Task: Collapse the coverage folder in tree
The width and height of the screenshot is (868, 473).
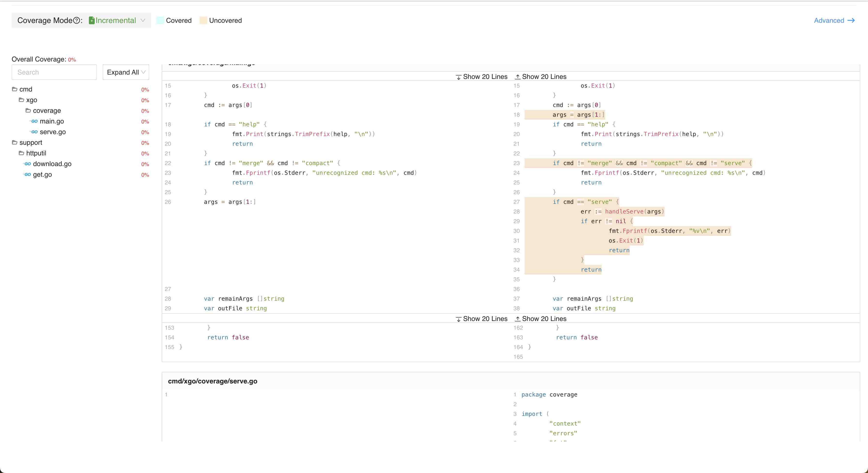Action: coord(28,110)
